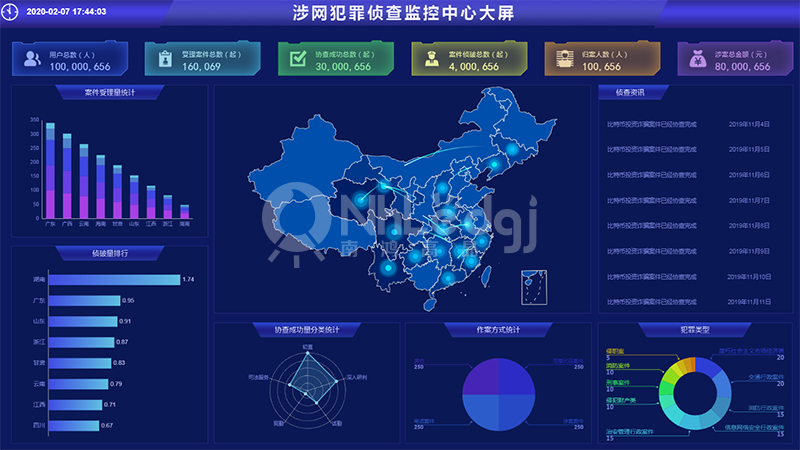Click the 云南 stacked bar in case chart
This screenshot has width=800, height=450.
click(x=84, y=182)
